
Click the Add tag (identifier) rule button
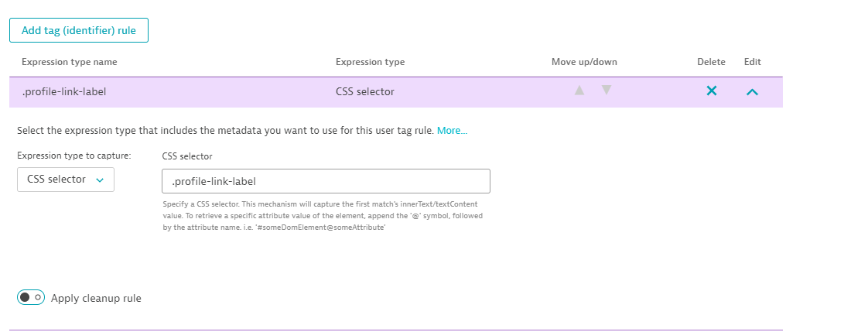tap(78, 30)
